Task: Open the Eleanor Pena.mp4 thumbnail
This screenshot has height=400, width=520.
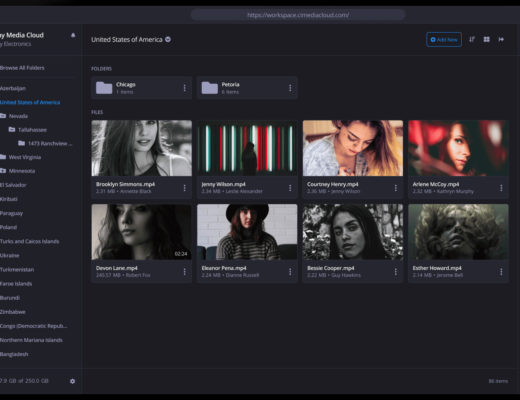Action: pyautogui.click(x=247, y=232)
